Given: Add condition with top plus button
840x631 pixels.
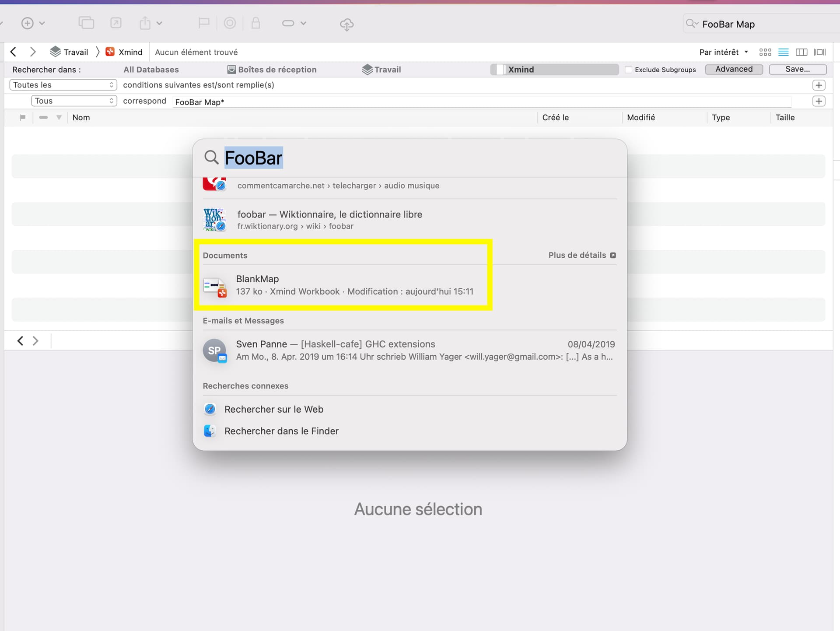Looking at the screenshot, I should pyautogui.click(x=819, y=85).
